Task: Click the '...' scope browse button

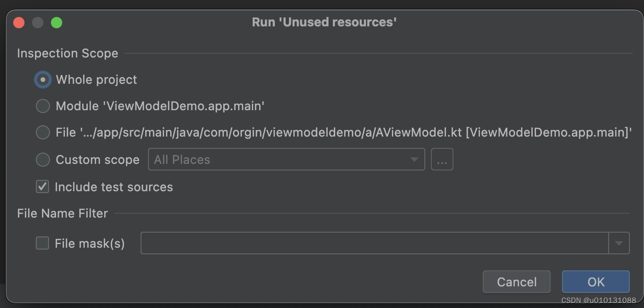Action: (442, 159)
